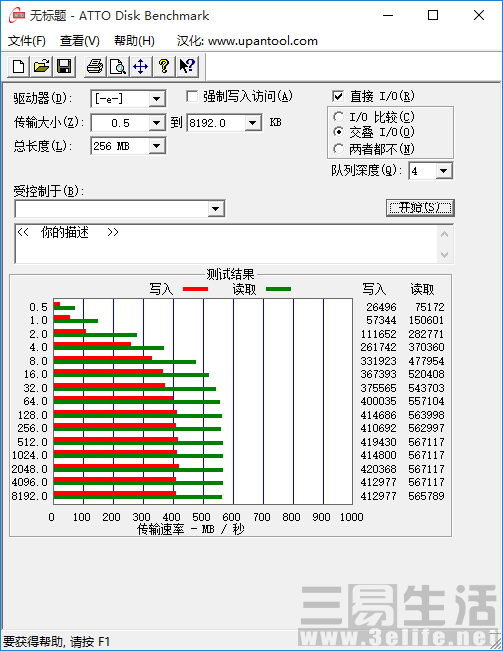Click 汉化: www.upantool.com menu item
503x651 pixels.
point(247,41)
